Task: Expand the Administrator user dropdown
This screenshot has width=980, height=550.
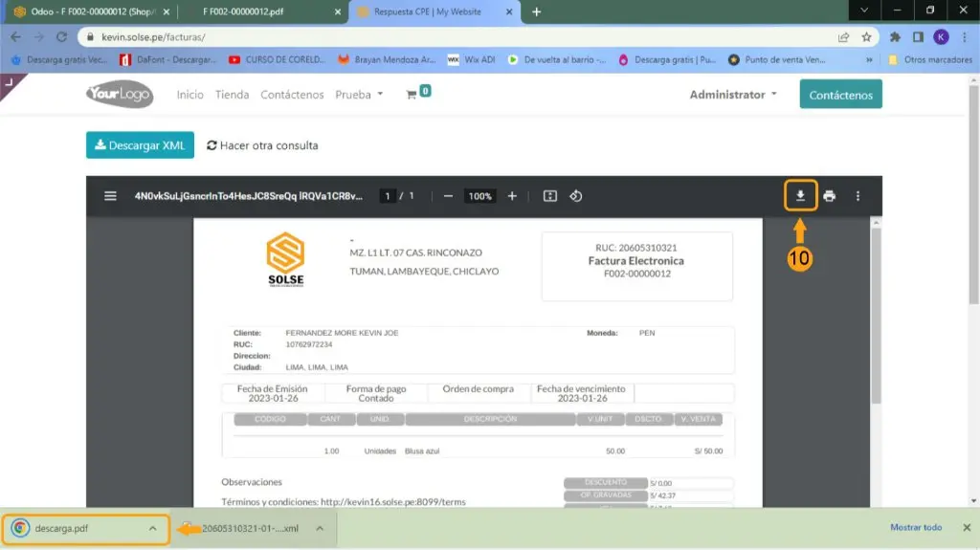Action: coord(733,95)
